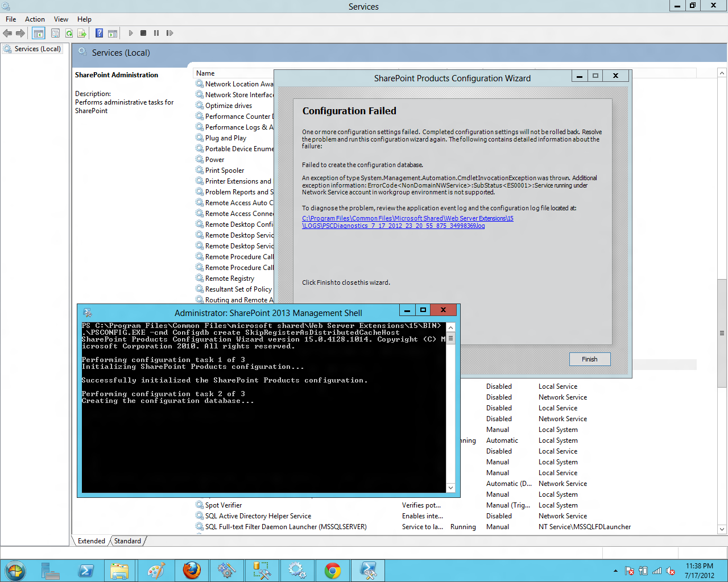Click the Services list scrollbar down arrow
This screenshot has width=728, height=582.
[x=722, y=529]
